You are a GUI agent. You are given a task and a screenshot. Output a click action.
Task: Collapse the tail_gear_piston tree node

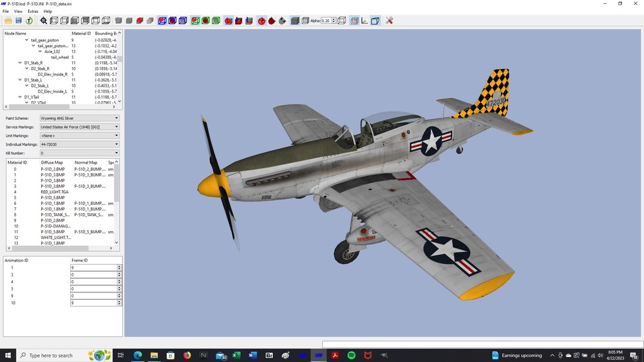(x=26, y=41)
